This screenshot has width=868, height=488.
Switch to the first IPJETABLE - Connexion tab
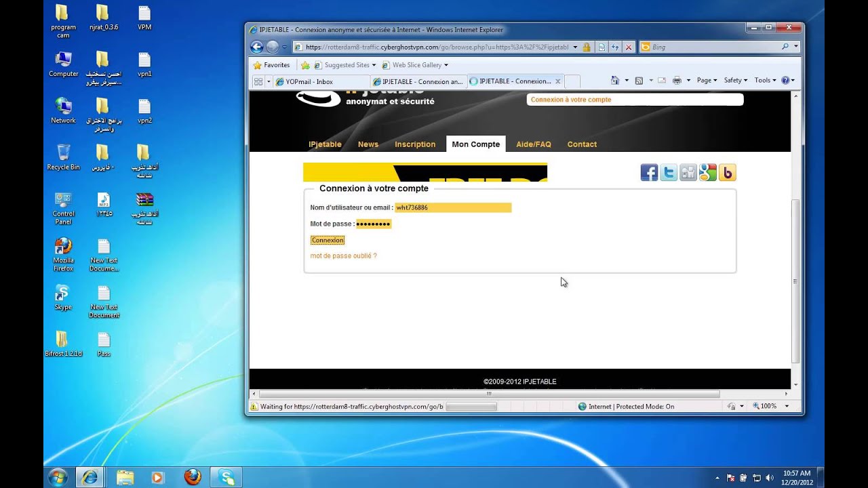[418, 81]
